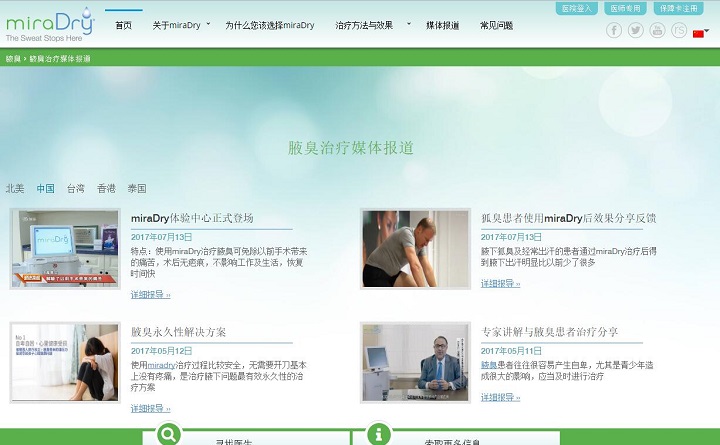Click the 医院登入 button
This screenshot has height=445, width=720.
577,8
